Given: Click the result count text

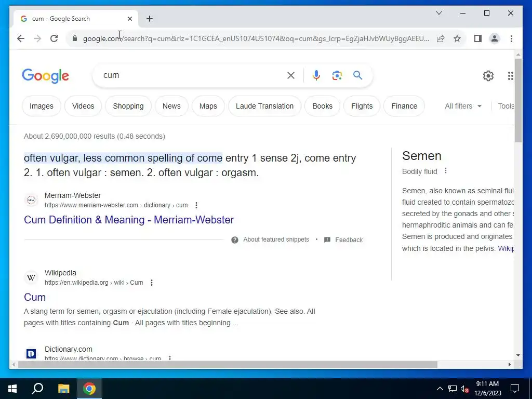Looking at the screenshot, I should click(95, 137).
